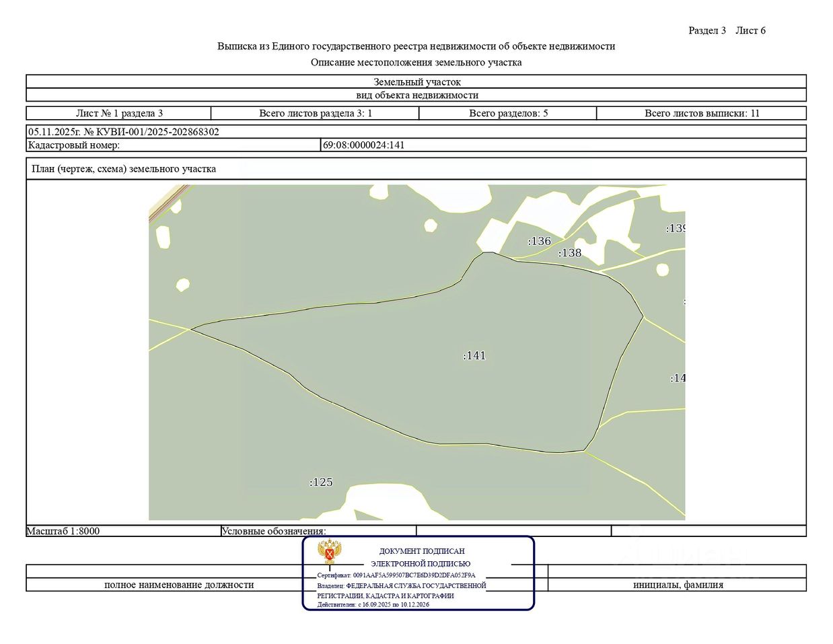Click the 'Владелец: ФЕДЕРАЛЬНАЯ СЛУЖБА ГОСУДАРСТВЕННОЙ' stamp line
Viewport: 833px width, 644px height.
pos(402,585)
